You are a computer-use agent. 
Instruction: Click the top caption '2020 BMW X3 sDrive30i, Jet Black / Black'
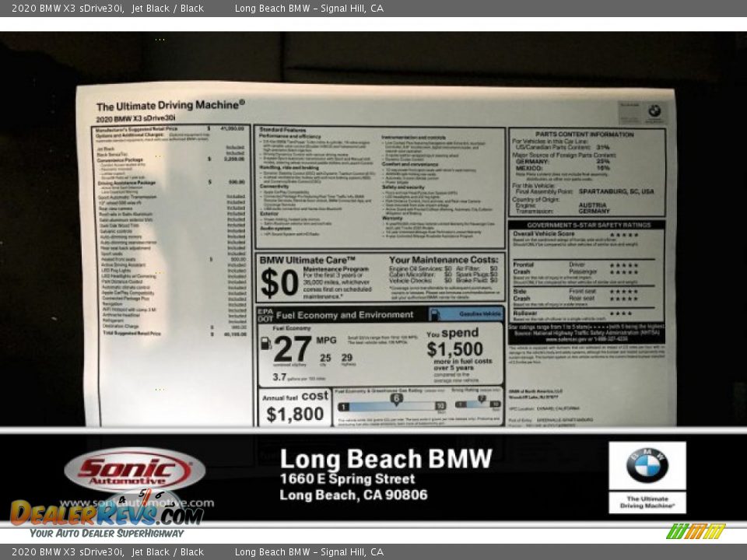tap(107, 8)
